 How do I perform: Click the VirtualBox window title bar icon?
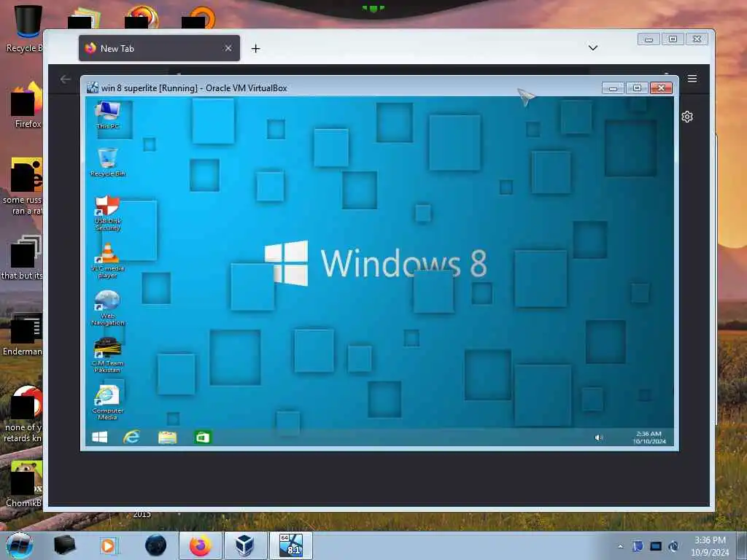[x=93, y=87]
